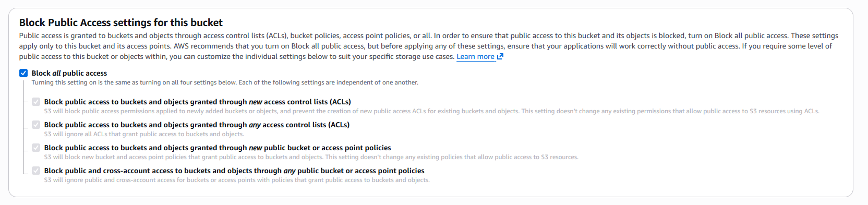This screenshot has width=868, height=205.
Task: Toggle checkbox for any access control lists (ACLs)
Action: [x=36, y=125]
